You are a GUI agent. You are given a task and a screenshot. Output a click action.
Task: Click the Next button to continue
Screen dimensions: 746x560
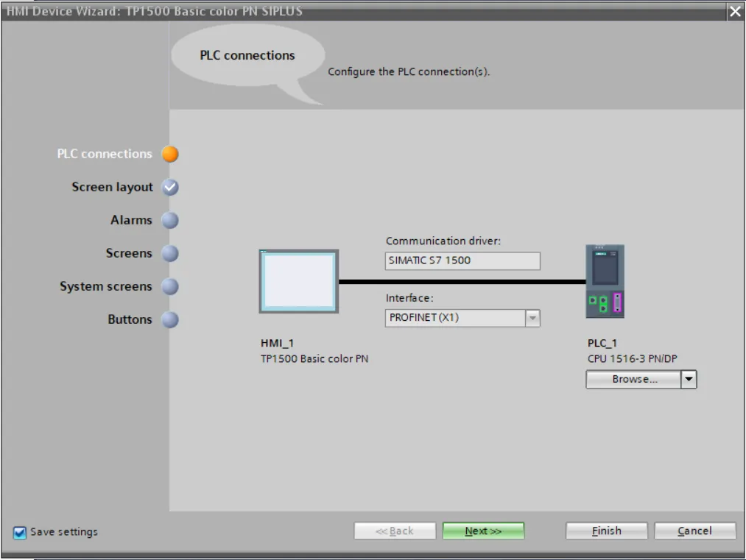[x=482, y=531]
